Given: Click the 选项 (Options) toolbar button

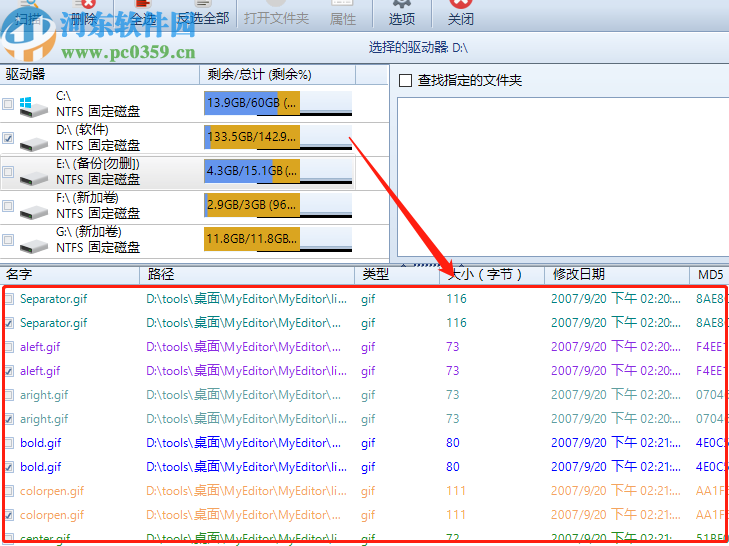Looking at the screenshot, I should (401, 13).
